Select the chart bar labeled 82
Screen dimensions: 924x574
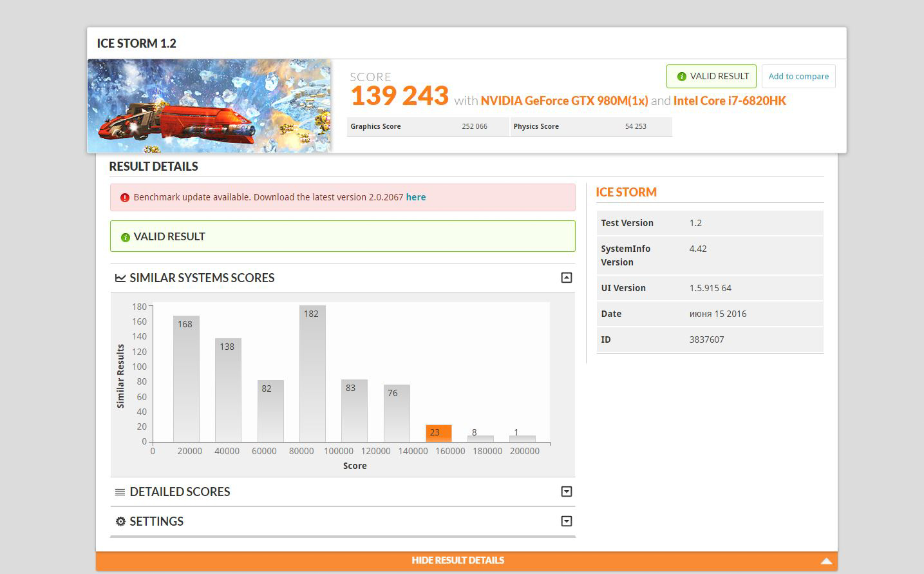270,411
